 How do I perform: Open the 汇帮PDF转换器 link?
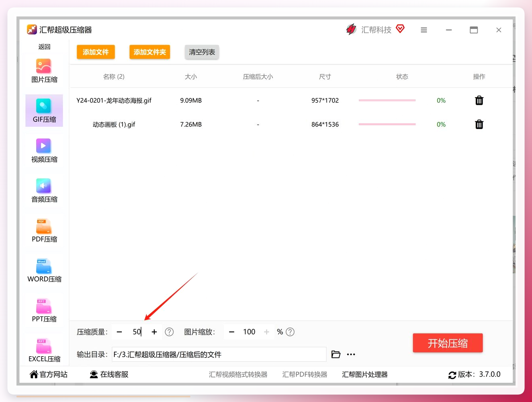(305, 374)
